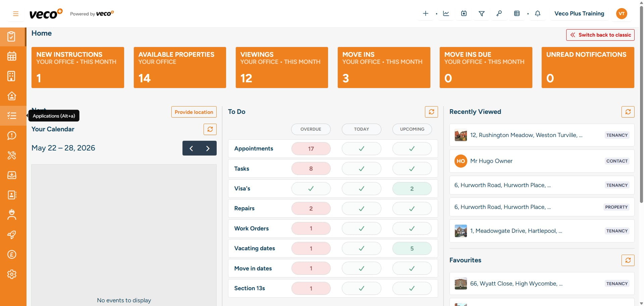644x306 pixels.
Task: Open the chart reports icon
Action: pyautogui.click(x=446, y=13)
